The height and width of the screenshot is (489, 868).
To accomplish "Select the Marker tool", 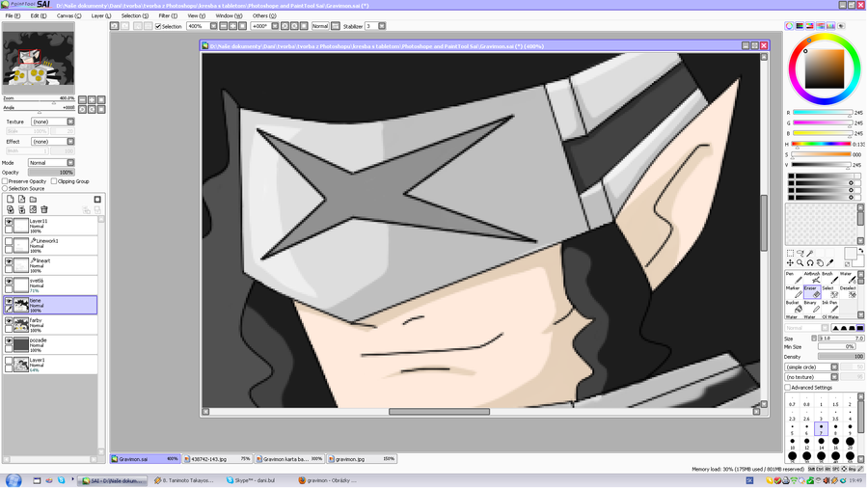I will 793,291.
